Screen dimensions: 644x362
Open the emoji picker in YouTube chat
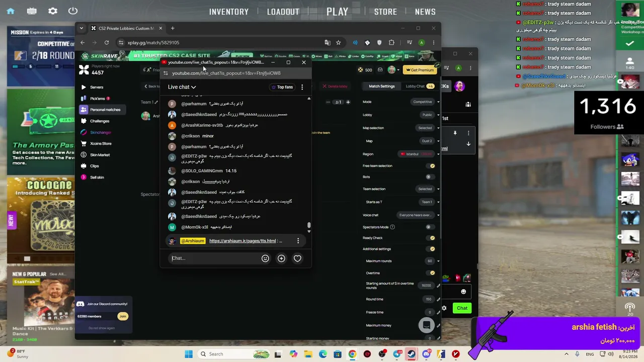point(265,258)
